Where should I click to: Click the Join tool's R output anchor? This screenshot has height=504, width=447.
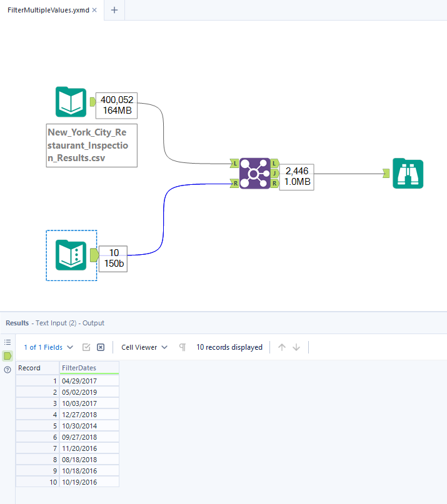pyautogui.click(x=274, y=183)
